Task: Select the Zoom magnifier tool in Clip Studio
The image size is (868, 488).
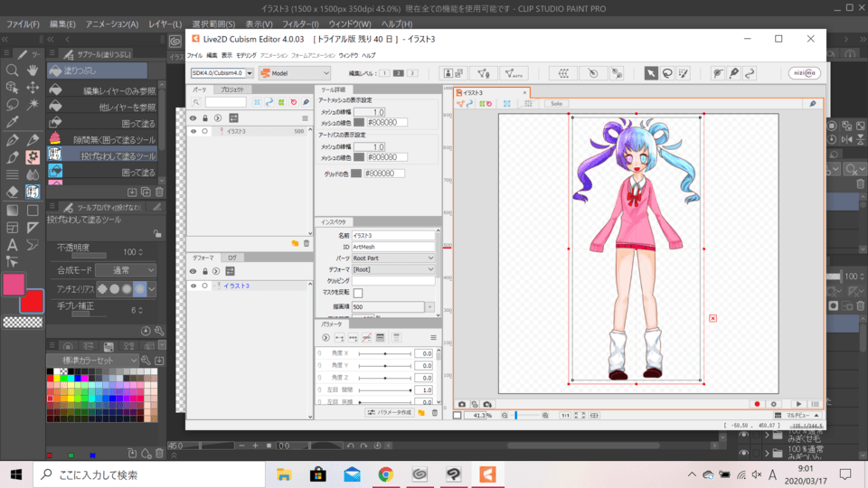Action: pos(12,70)
